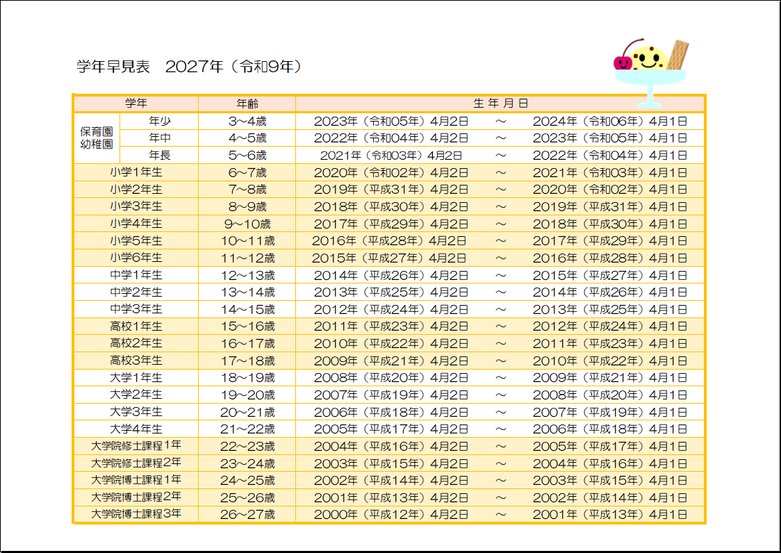
Task: Select start date 2019年（平成31年）4月2日
Action: (x=391, y=189)
